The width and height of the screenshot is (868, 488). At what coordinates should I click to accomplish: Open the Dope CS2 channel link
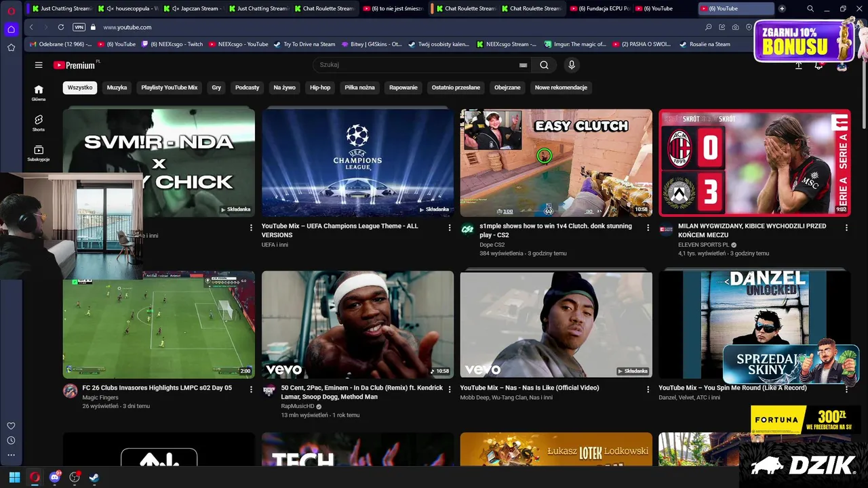pos(492,245)
